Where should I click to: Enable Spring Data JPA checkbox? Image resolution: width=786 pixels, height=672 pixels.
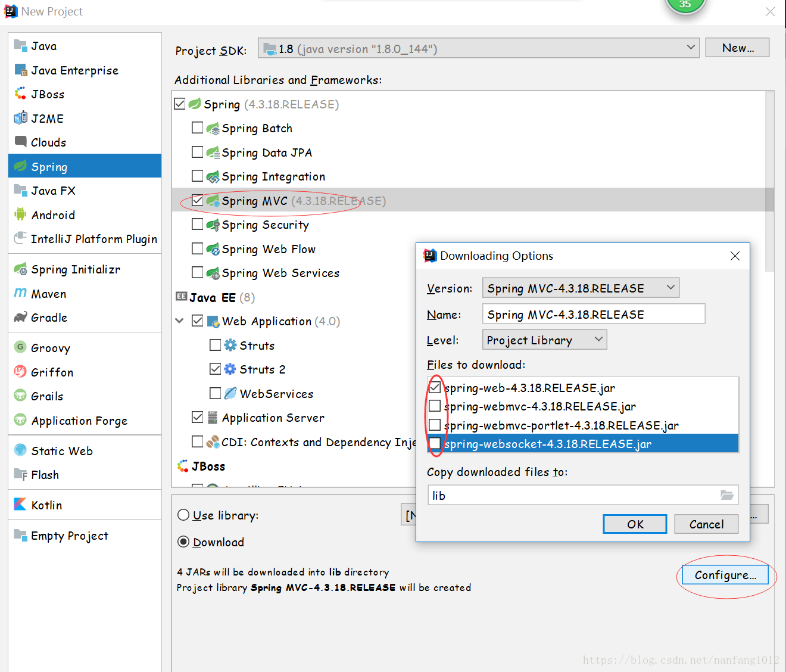[198, 152]
